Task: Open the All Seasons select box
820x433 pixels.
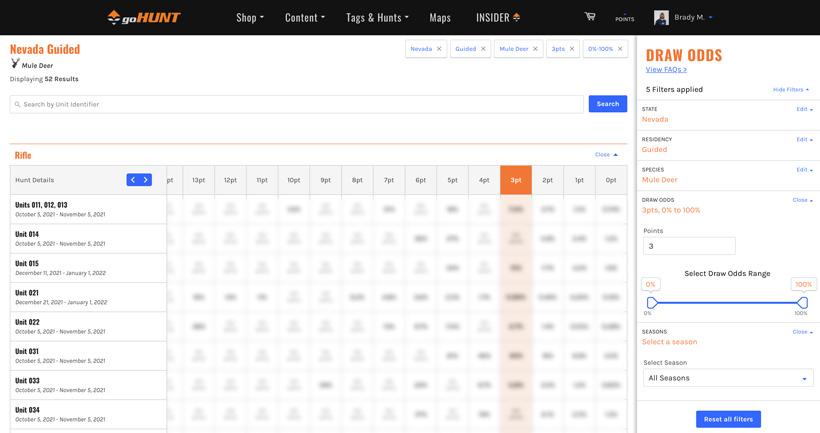Action: (727, 378)
